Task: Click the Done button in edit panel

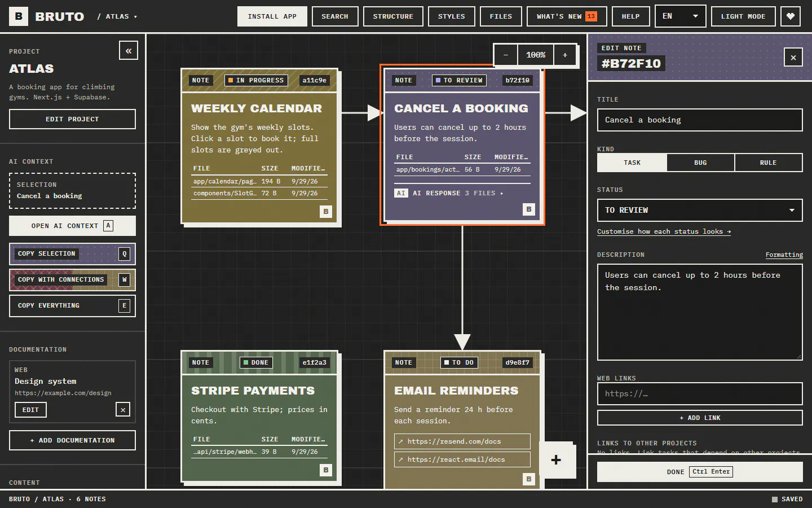Action: click(700, 472)
